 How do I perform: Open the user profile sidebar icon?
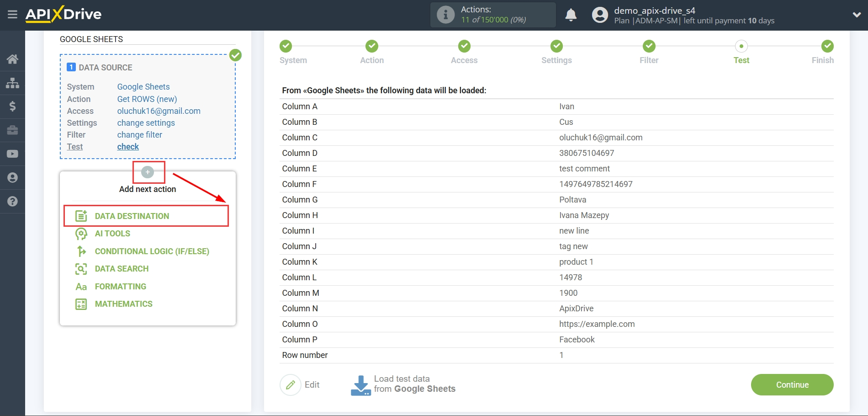(x=12, y=178)
